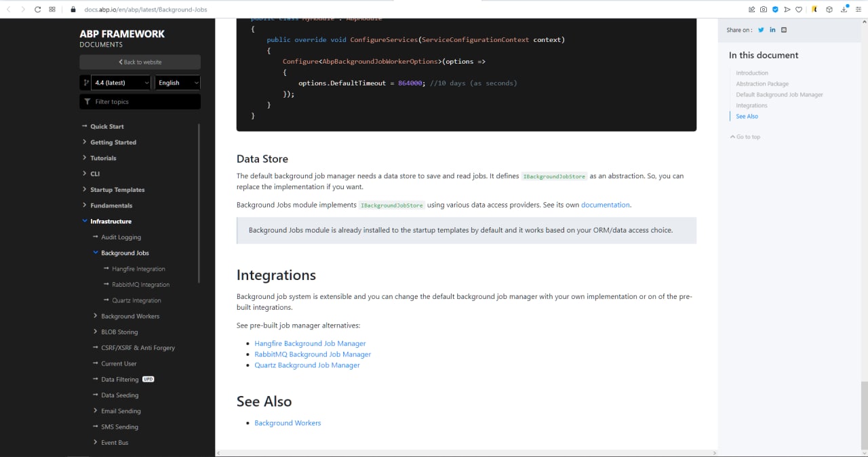The height and width of the screenshot is (457, 868).
Task: Open the cube extensions icon
Action: pyautogui.click(x=829, y=9)
